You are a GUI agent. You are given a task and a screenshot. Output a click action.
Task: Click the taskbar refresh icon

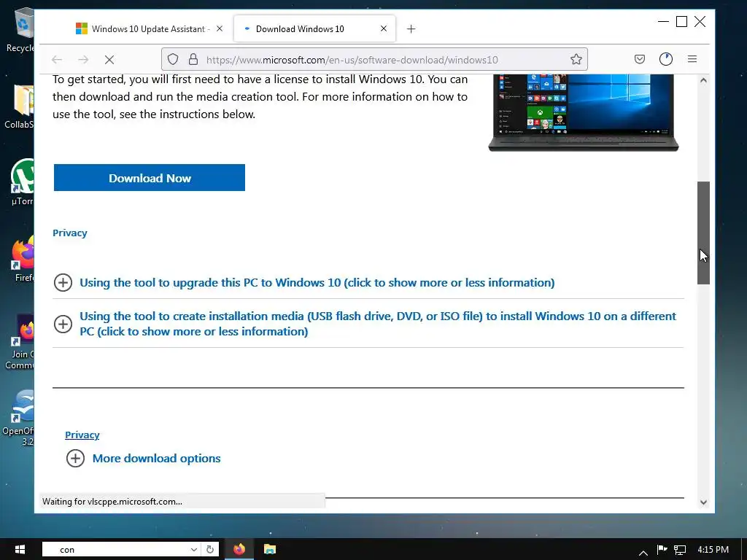(x=210, y=550)
